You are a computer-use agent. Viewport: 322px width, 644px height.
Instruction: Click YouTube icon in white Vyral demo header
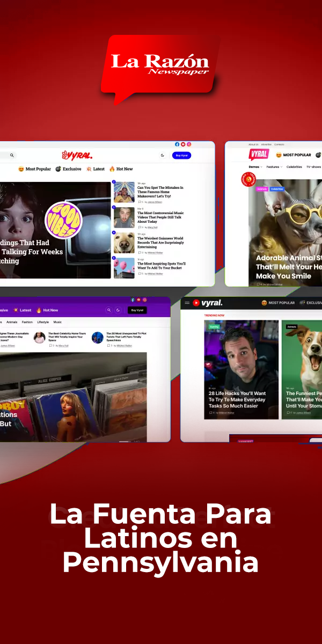(x=183, y=144)
